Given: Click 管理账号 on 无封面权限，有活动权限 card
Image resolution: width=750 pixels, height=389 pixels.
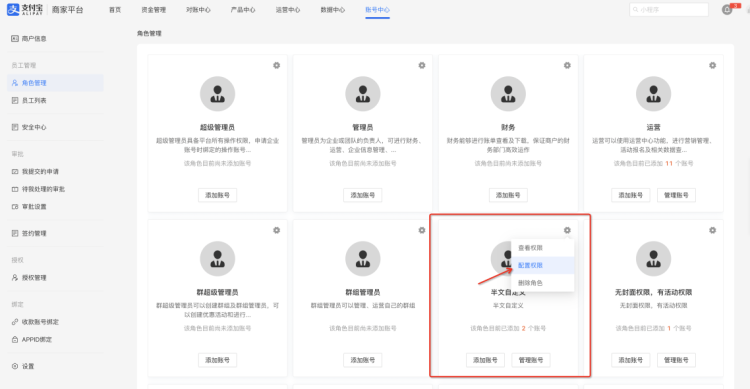Looking at the screenshot, I should (x=676, y=360).
